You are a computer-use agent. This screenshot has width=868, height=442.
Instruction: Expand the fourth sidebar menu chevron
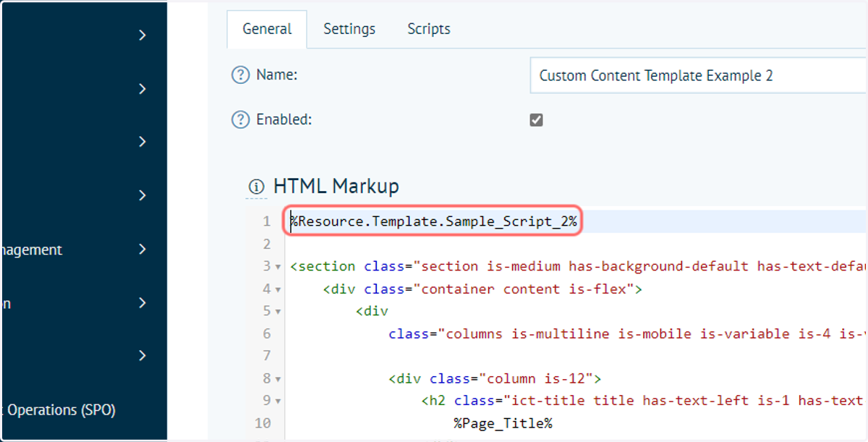point(142,195)
